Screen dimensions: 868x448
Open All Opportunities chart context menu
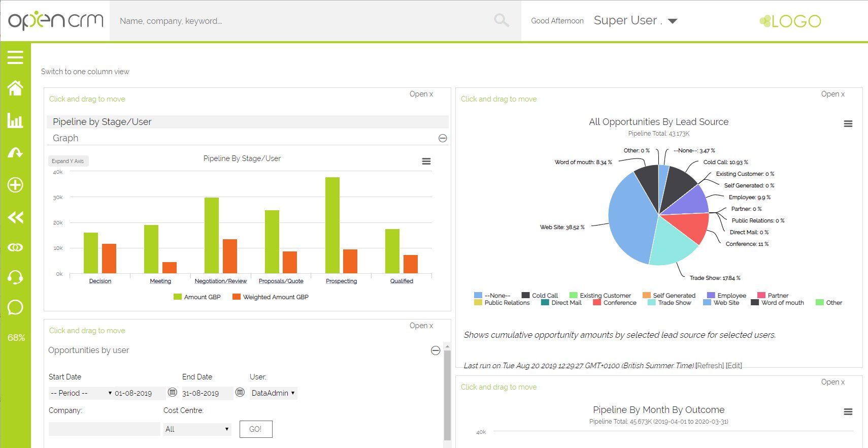tap(848, 124)
